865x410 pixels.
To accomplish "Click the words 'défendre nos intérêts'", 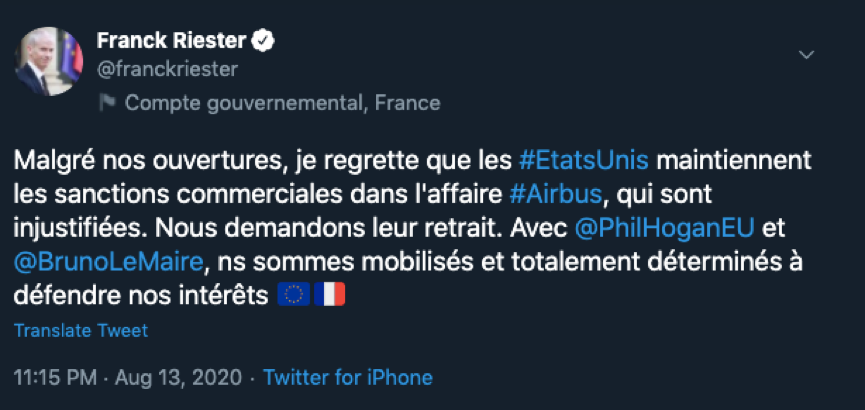I will point(140,297).
